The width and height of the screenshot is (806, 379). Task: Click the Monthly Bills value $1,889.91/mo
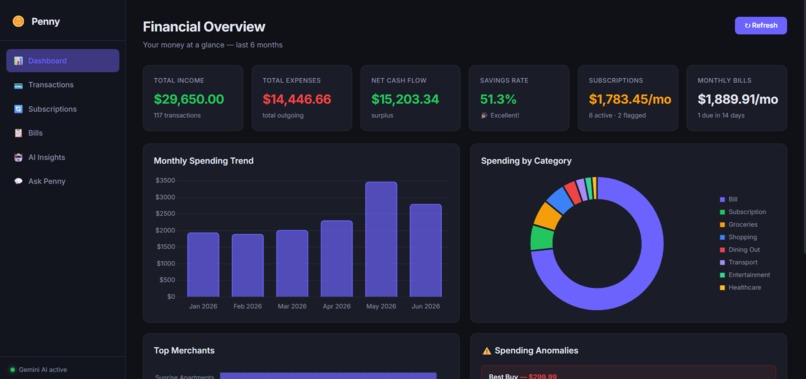click(738, 99)
